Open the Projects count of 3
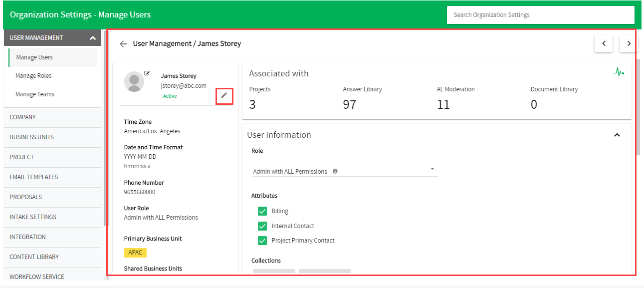This screenshot has height=288, width=644. 252,105
